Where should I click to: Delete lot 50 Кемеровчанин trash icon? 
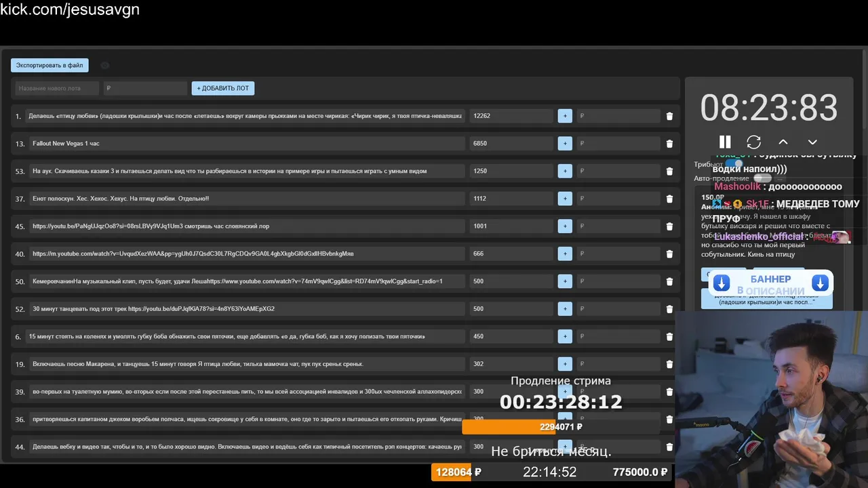669,281
